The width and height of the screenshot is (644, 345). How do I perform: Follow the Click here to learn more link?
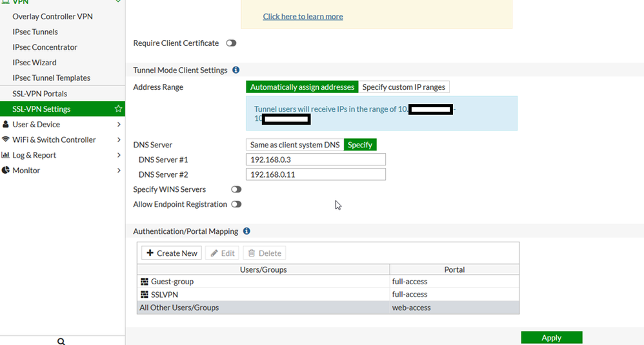(x=303, y=16)
